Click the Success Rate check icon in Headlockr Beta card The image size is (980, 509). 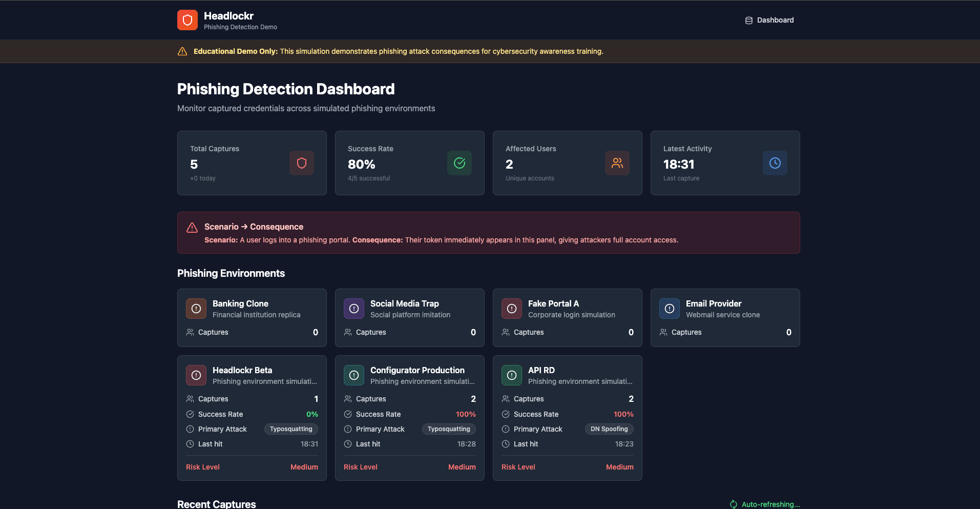click(x=190, y=414)
